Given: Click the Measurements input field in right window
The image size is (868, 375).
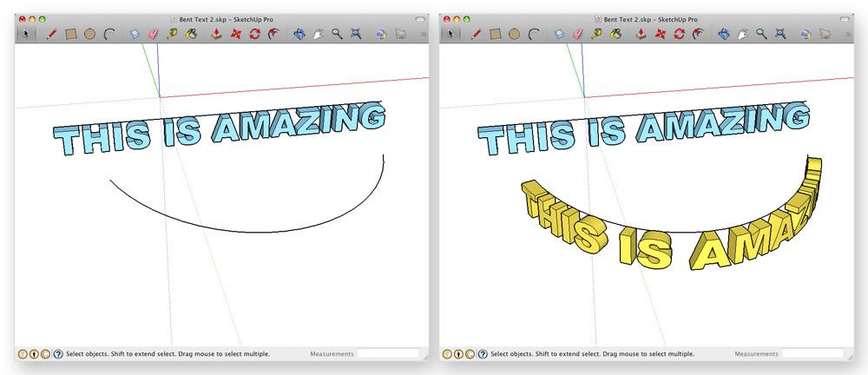Looking at the screenshot, I should [x=812, y=354].
